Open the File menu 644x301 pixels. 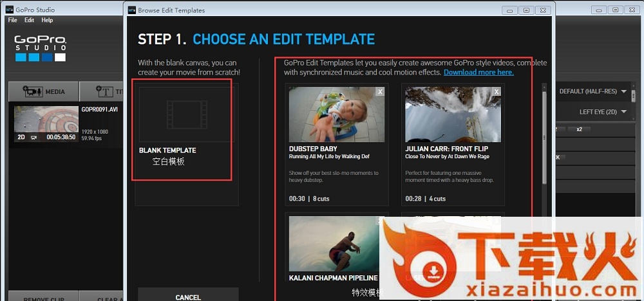click(13, 21)
